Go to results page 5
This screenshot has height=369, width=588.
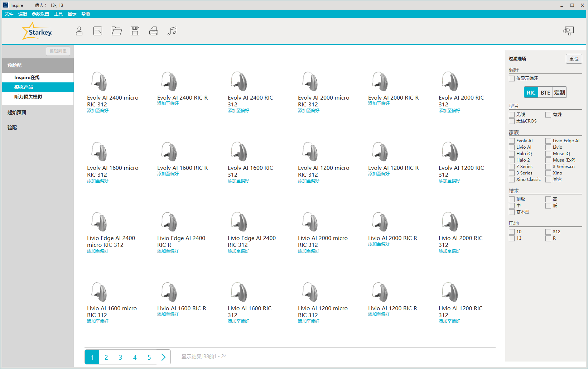(149, 357)
